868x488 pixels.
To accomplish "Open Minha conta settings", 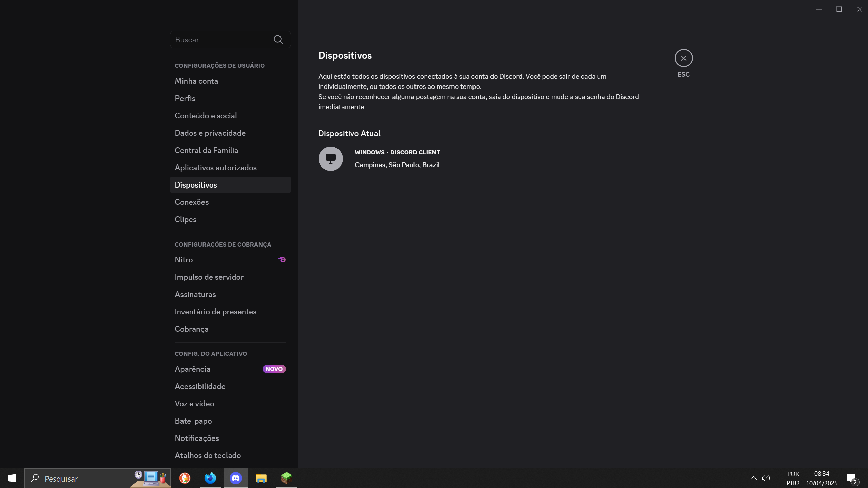I will (230, 81).
